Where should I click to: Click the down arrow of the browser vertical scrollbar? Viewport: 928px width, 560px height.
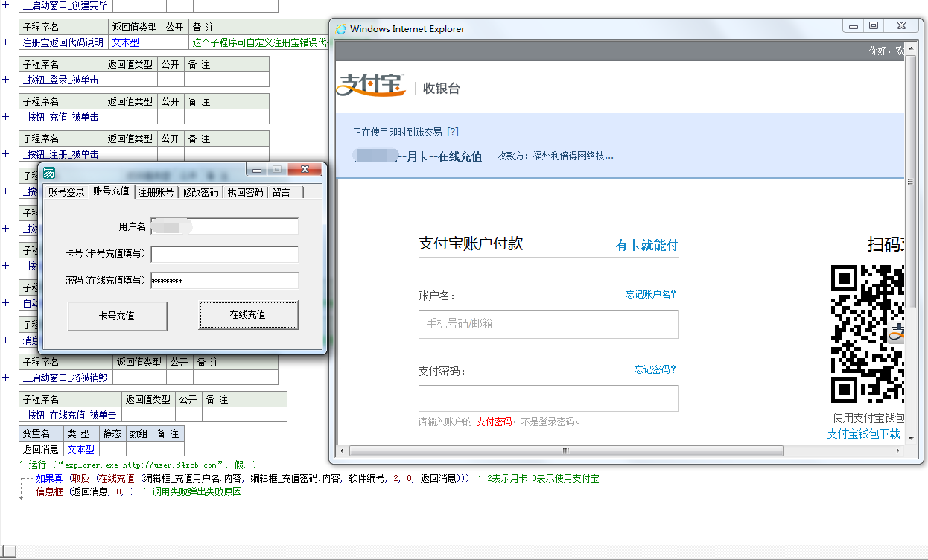(911, 437)
